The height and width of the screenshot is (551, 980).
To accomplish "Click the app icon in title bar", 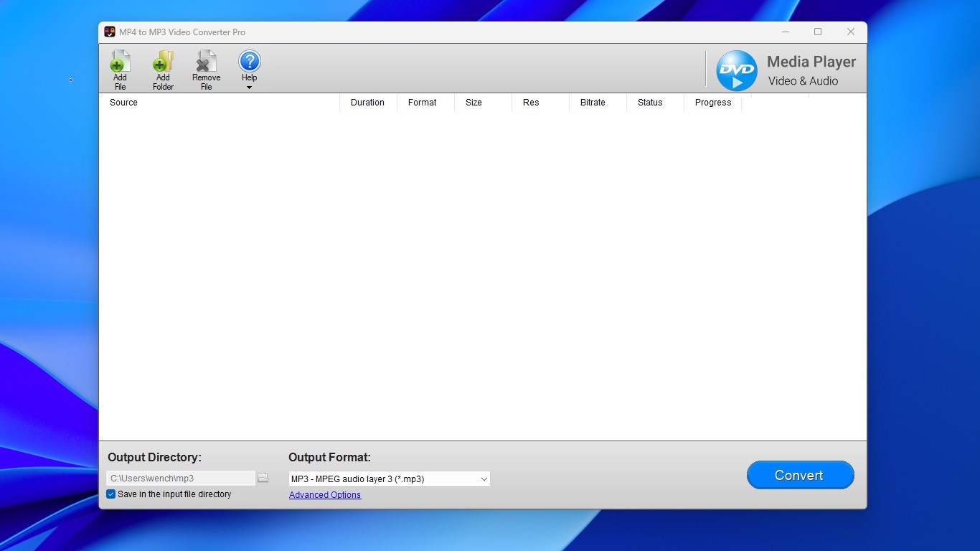I will 110,32.
